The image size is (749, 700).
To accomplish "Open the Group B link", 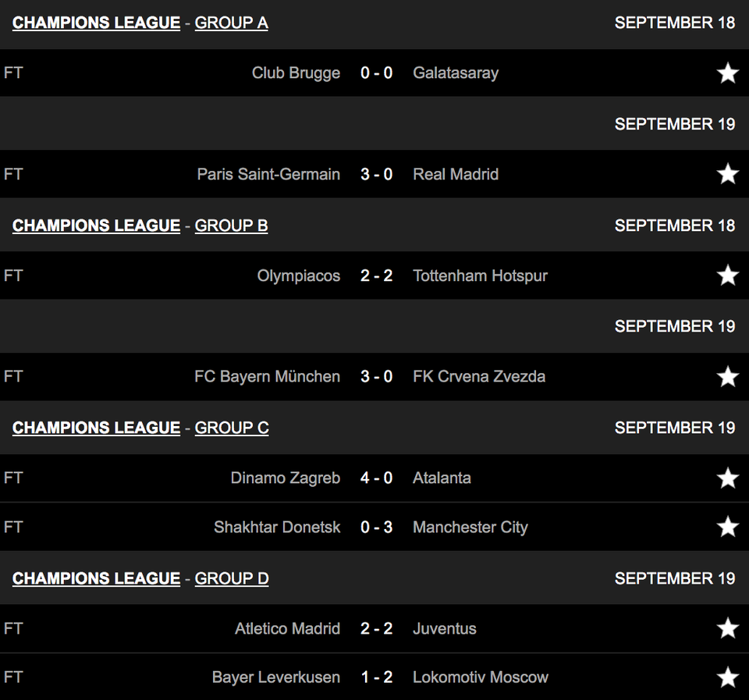I will pos(231,226).
